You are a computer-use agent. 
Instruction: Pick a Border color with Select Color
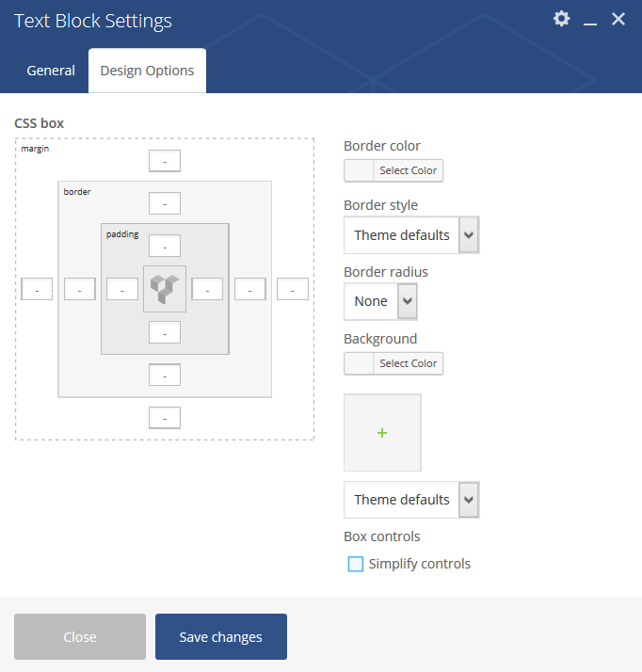pyautogui.click(x=393, y=170)
